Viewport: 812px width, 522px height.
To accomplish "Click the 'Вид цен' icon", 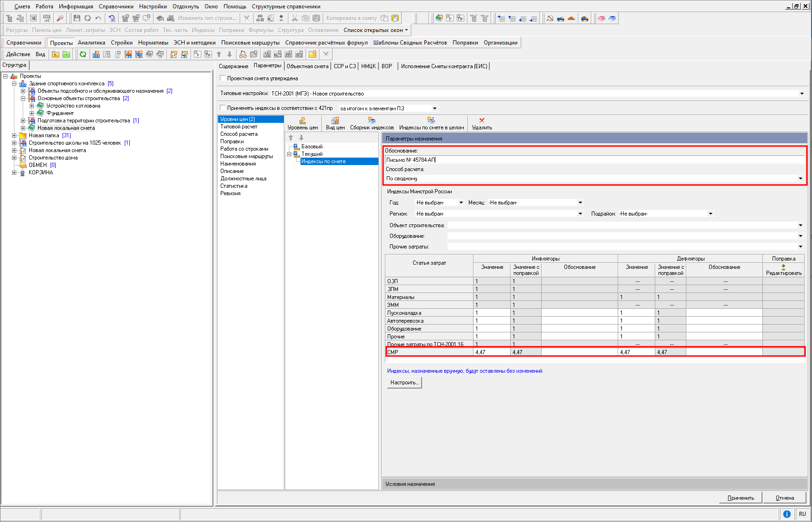I will (x=335, y=121).
